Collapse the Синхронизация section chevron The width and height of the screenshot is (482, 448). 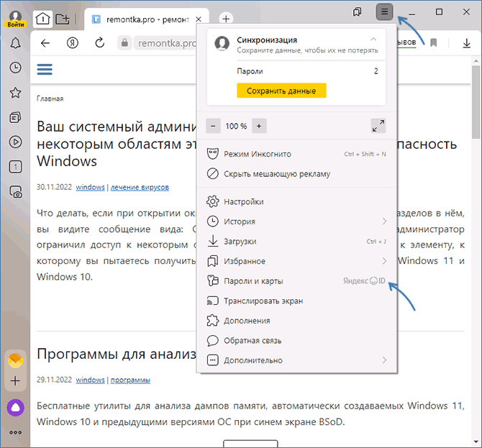(373, 40)
